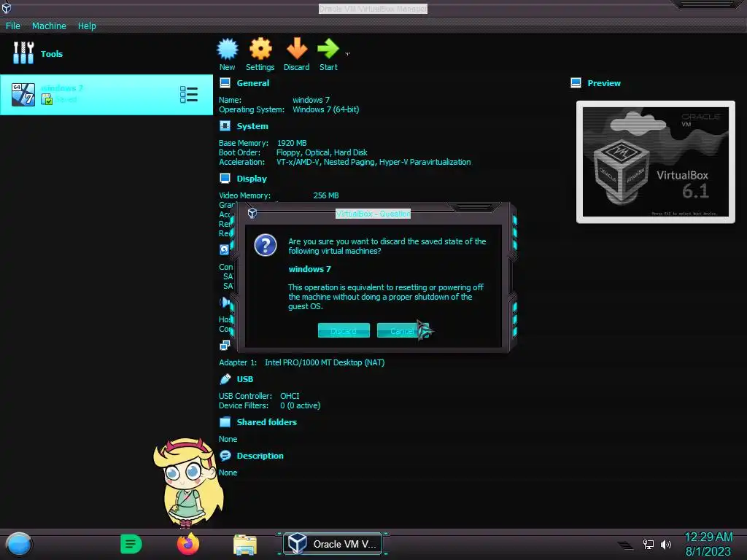The image size is (747, 560).
Task: Click the Audio section speaker icon
Action: tap(224, 302)
